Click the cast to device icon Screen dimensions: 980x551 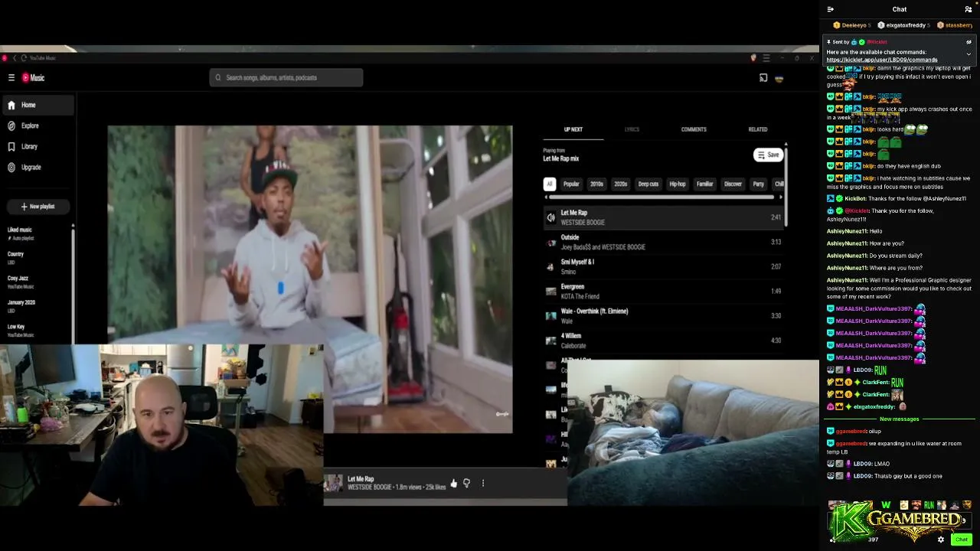point(763,77)
